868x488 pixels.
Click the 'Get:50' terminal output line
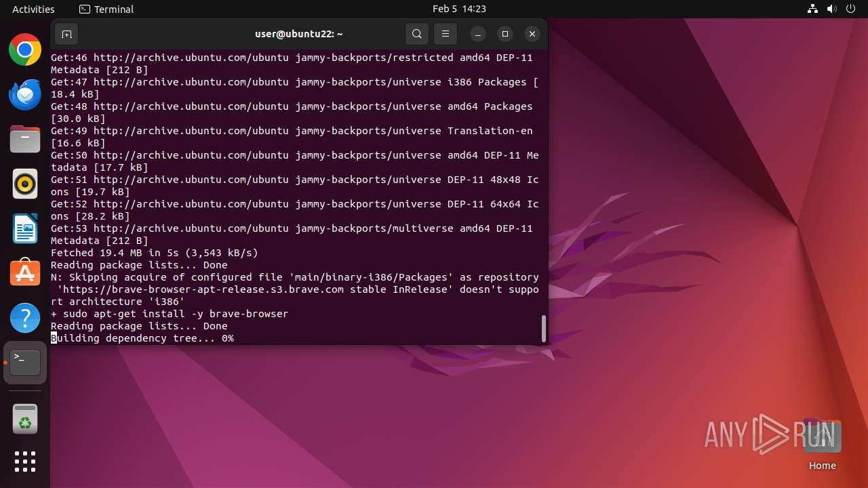click(x=295, y=161)
